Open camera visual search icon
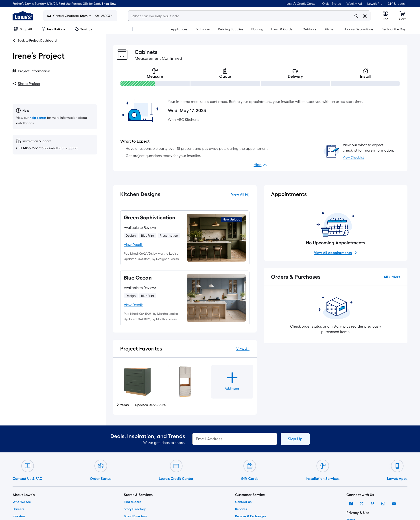 (365, 16)
